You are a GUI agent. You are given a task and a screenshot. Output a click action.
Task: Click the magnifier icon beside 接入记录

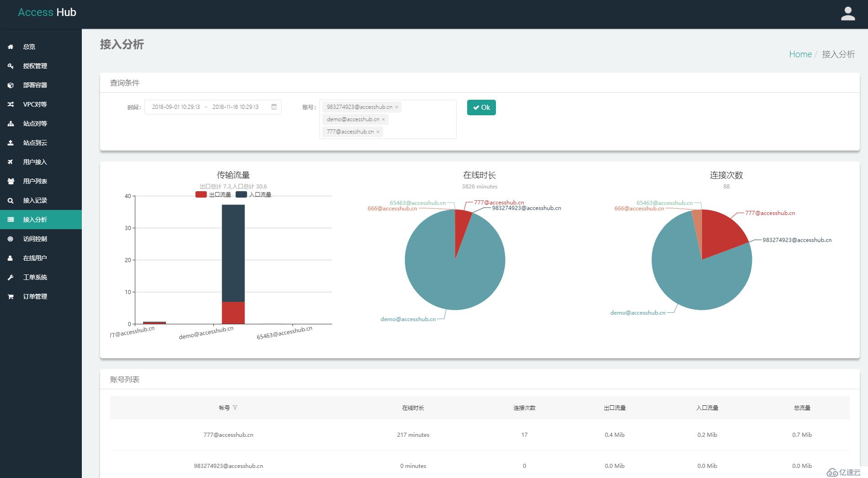click(x=11, y=200)
